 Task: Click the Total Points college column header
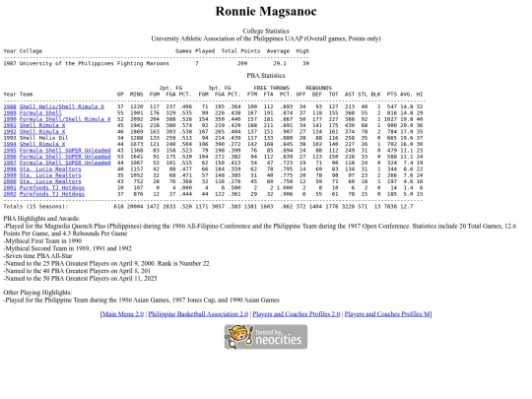[x=240, y=51]
